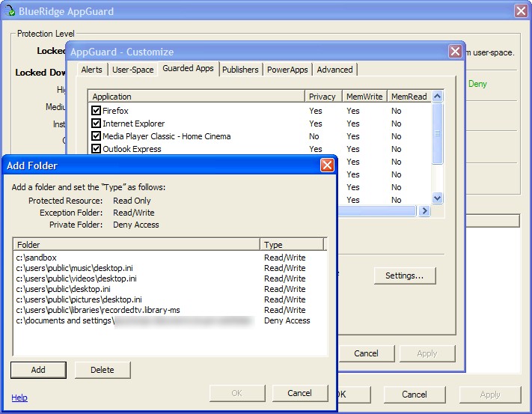
Task: Click the green Deny text in main window
Action: coord(477,84)
